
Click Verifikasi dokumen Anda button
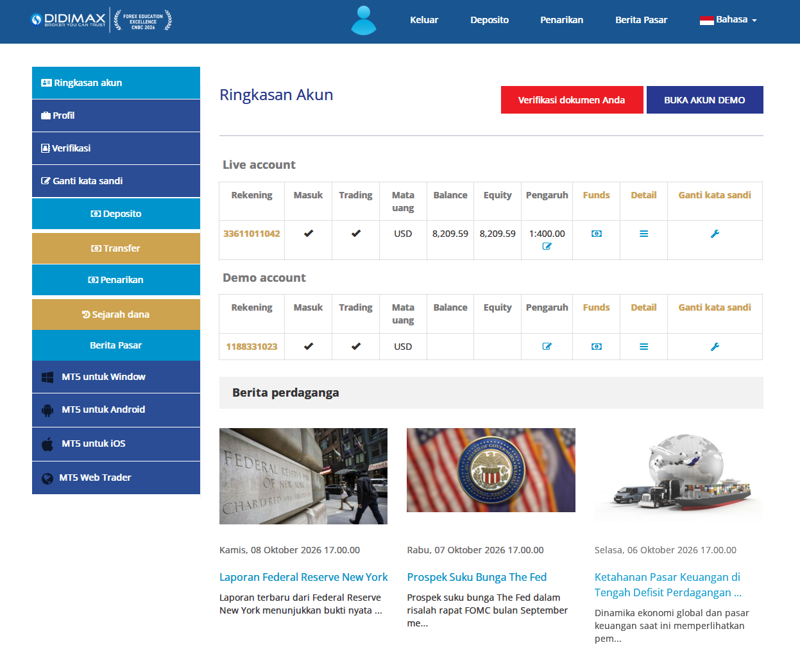coord(572,100)
